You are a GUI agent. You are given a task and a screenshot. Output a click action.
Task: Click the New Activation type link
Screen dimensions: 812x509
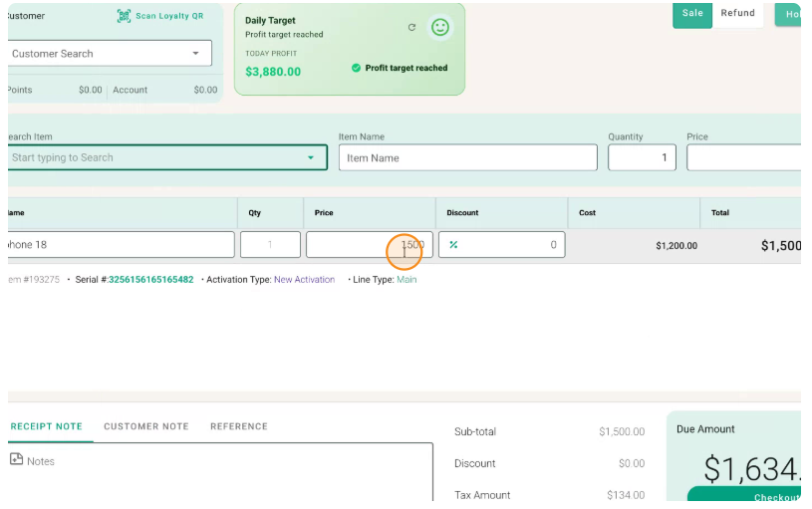(305, 280)
